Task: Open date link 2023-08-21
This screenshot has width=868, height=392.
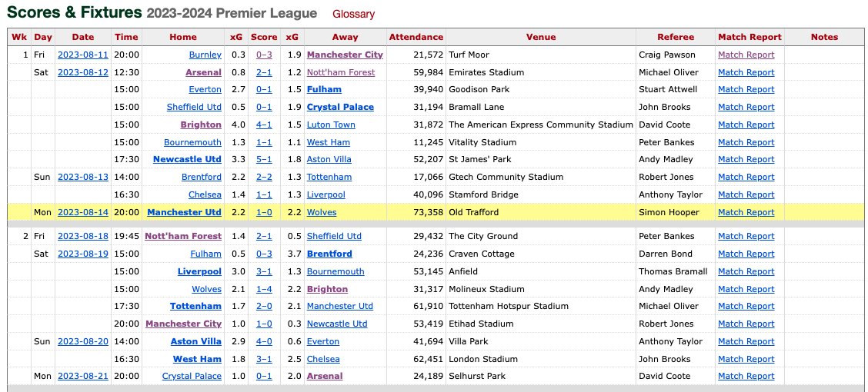Action: [83, 376]
